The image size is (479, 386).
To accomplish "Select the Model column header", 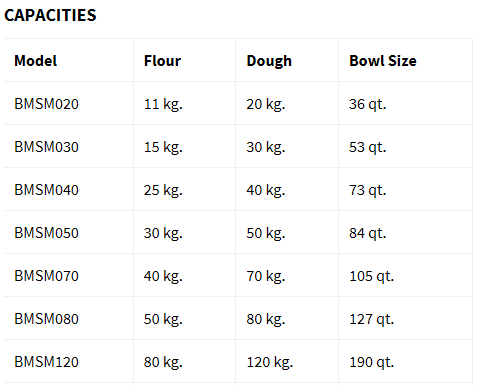I will pos(35,61).
